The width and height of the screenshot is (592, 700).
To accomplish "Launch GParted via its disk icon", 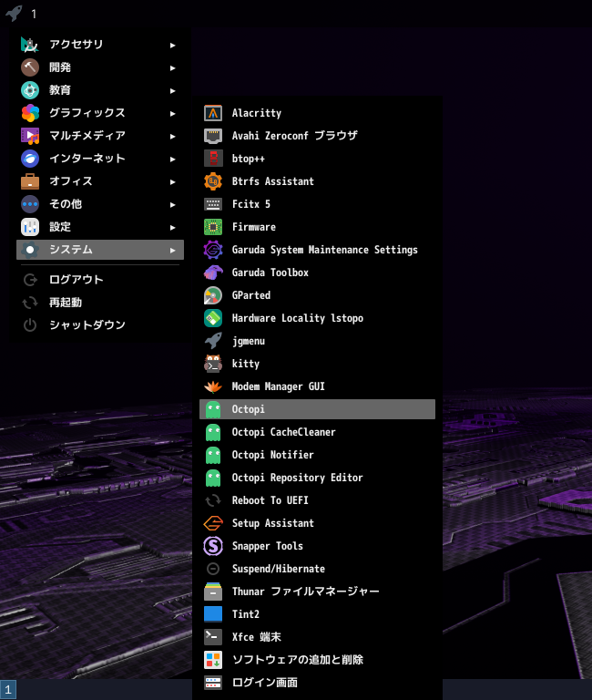I will [213, 295].
